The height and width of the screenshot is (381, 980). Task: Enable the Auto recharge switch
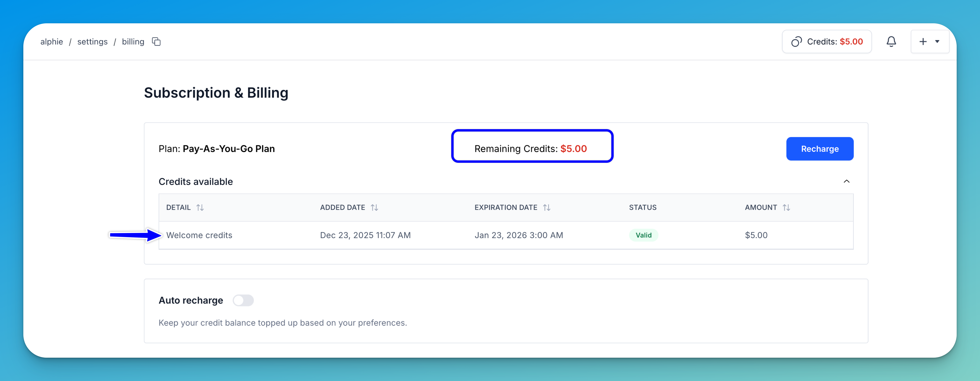(243, 300)
